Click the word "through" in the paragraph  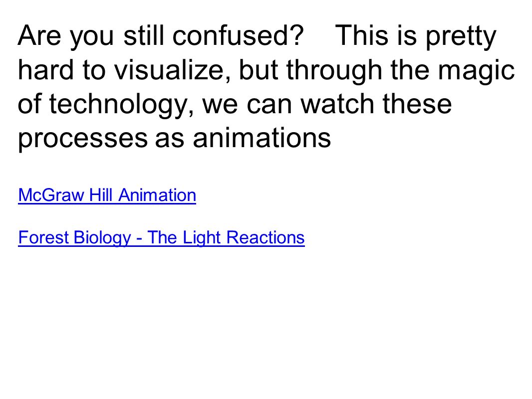point(334,71)
